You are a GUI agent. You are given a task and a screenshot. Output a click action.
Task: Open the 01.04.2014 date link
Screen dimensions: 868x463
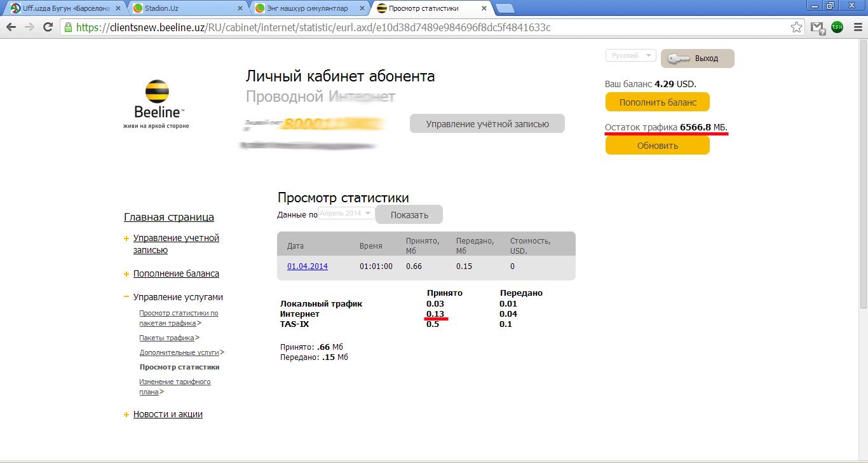(308, 266)
